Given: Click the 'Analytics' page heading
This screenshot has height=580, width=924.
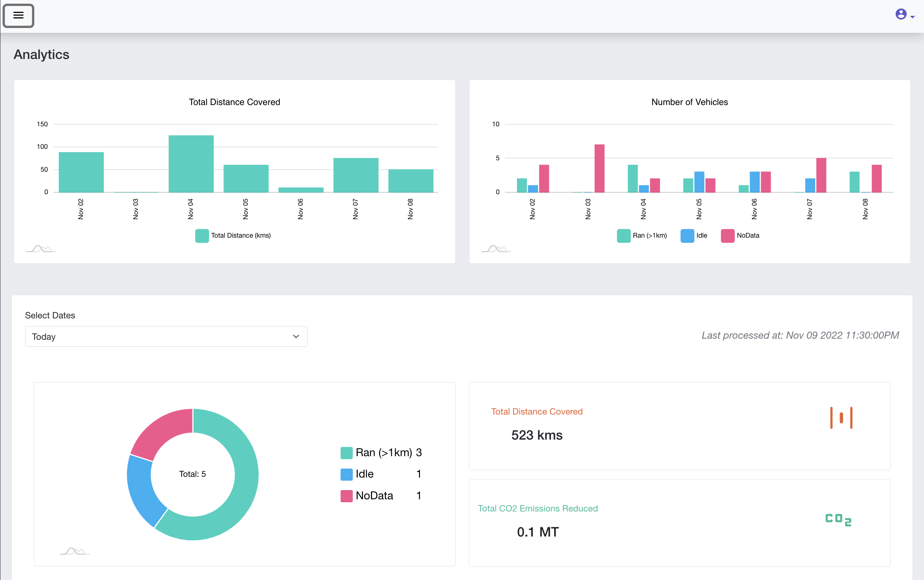Looking at the screenshot, I should [41, 55].
